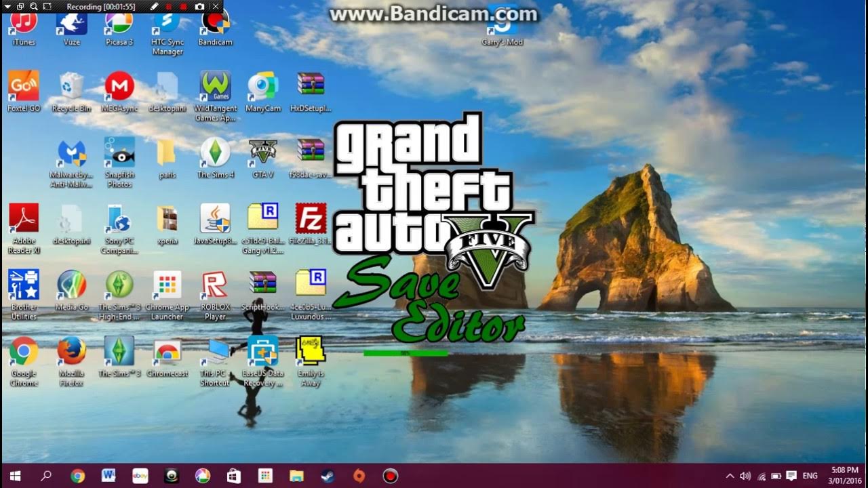Select the Chromecast desktop icon

167,358
